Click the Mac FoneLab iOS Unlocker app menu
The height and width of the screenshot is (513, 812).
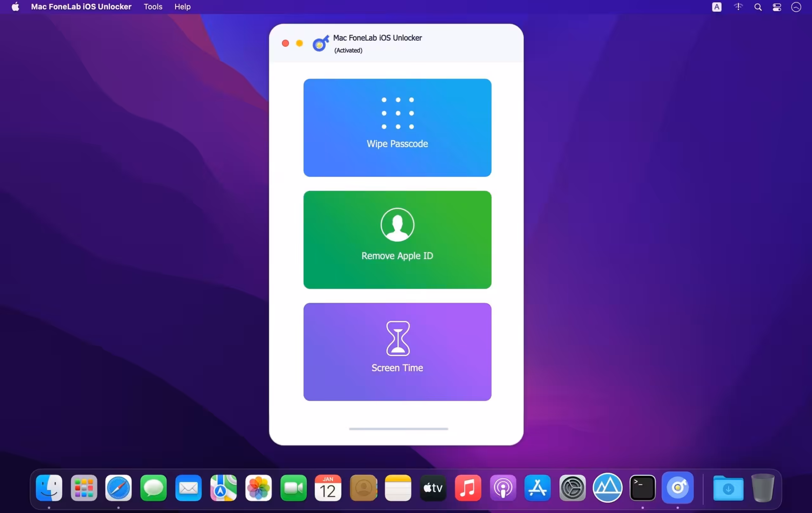(81, 7)
